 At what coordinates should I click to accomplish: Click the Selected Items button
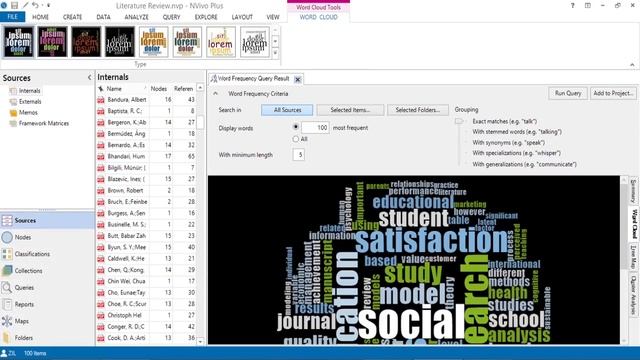pos(350,110)
